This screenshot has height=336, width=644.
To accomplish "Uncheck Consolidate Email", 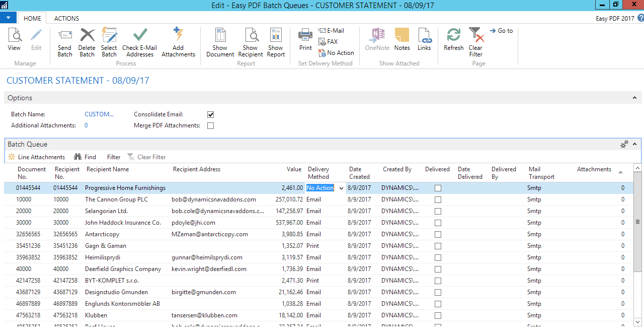I will (x=210, y=114).
